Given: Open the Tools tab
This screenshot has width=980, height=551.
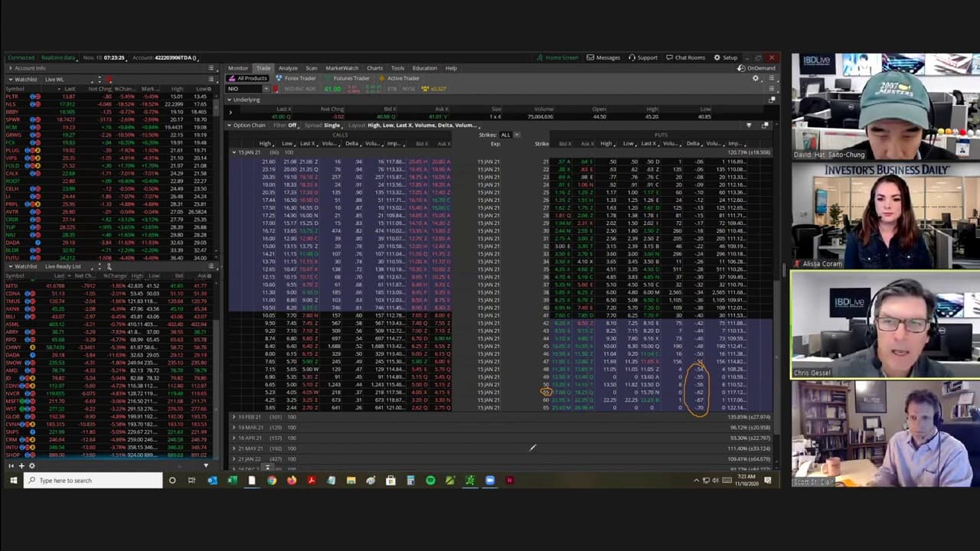Looking at the screenshot, I should [x=397, y=68].
